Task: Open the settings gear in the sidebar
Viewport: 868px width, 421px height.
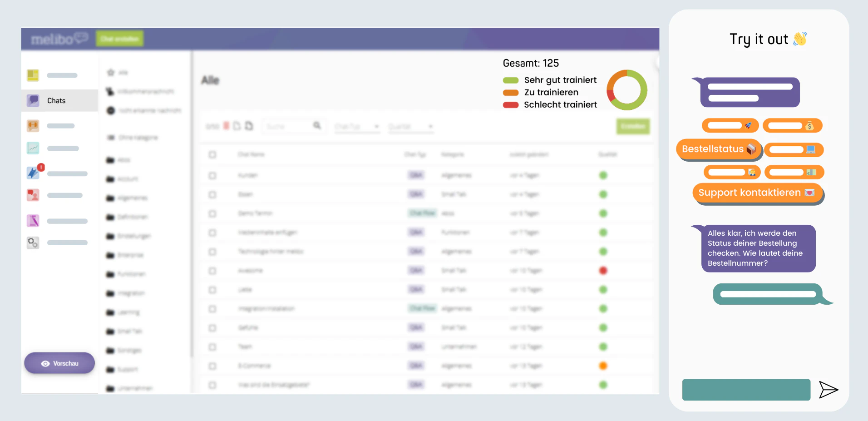Action: (33, 243)
